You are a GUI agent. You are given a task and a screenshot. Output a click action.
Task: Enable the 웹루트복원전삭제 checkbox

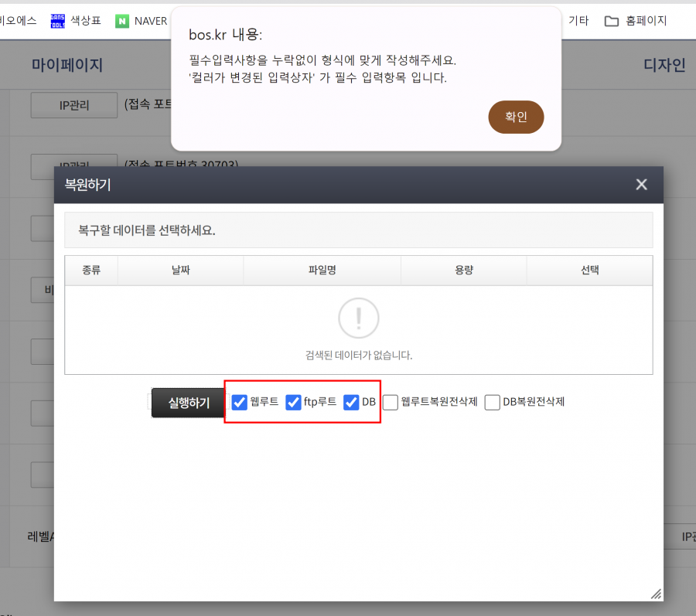[x=391, y=402]
